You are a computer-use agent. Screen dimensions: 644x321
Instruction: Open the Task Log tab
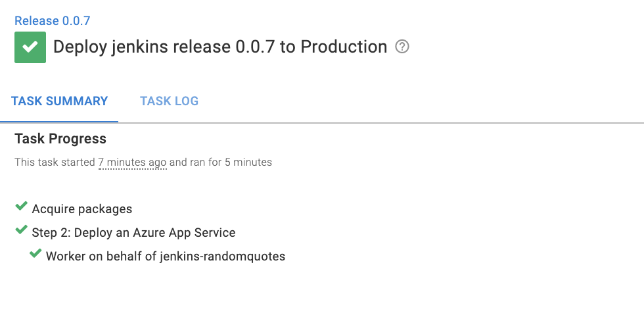(x=169, y=101)
